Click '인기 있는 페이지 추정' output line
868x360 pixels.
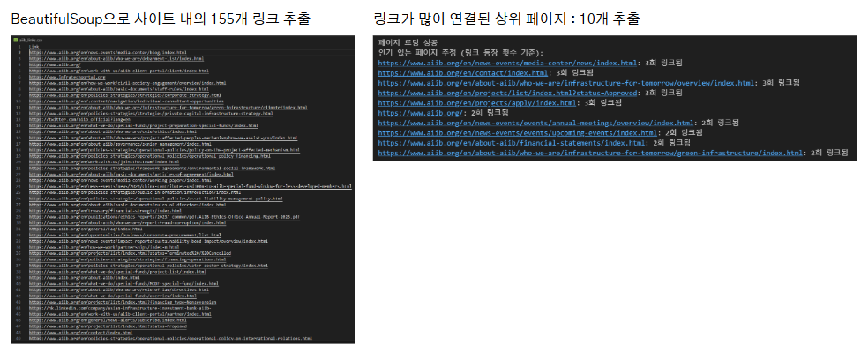[460, 53]
